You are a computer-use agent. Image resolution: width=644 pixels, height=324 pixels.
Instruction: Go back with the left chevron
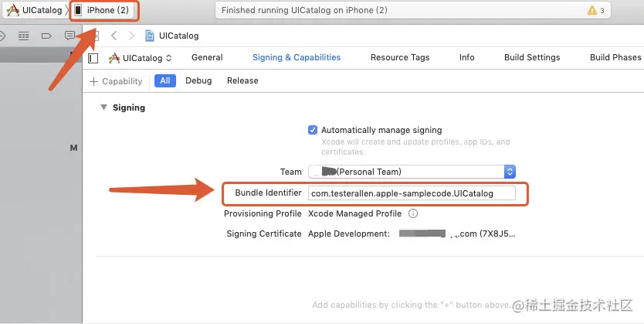coord(114,36)
